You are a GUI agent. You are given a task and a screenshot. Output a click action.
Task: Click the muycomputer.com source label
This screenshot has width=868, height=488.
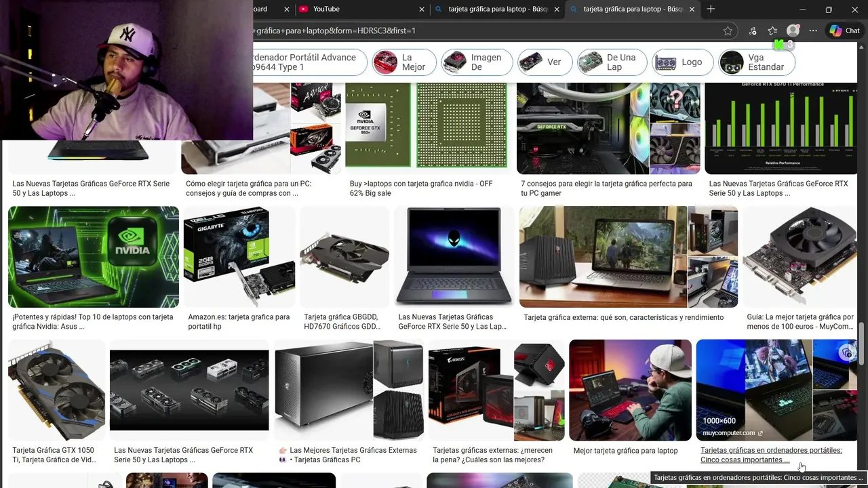tap(729, 433)
